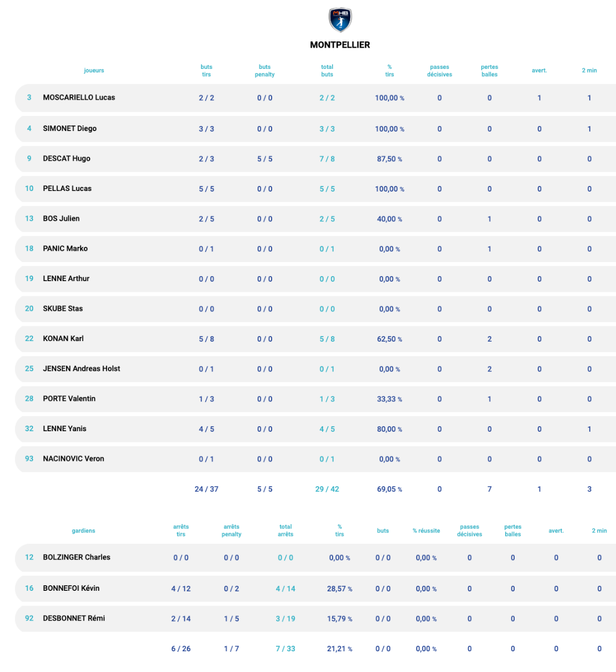Click the 'passes décisives' header in players table
616x672 pixels.
[439, 71]
